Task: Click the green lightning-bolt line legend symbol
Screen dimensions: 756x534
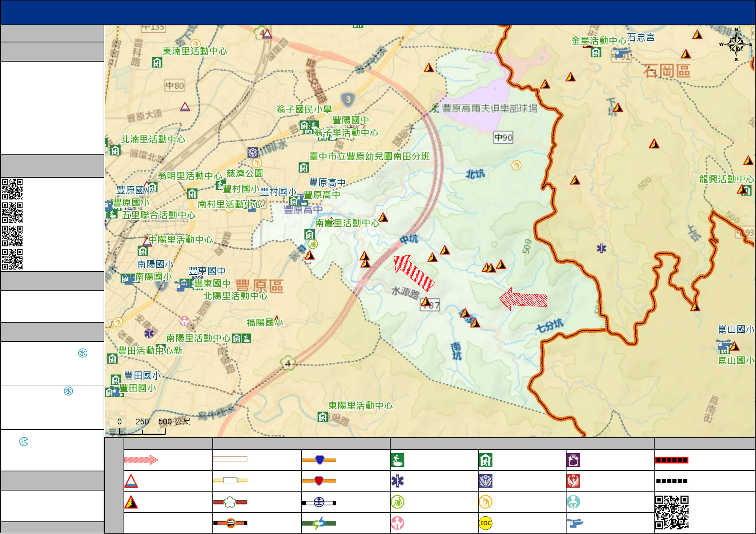Action: (x=319, y=523)
